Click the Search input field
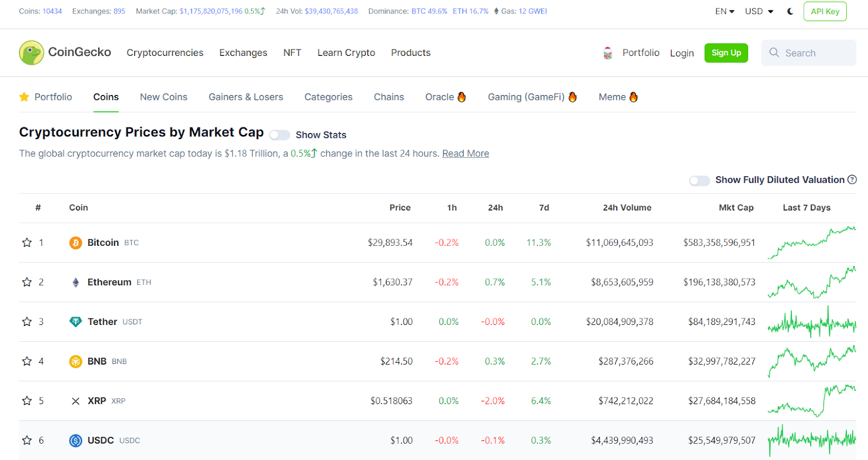868x460 pixels. click(809, 53)
